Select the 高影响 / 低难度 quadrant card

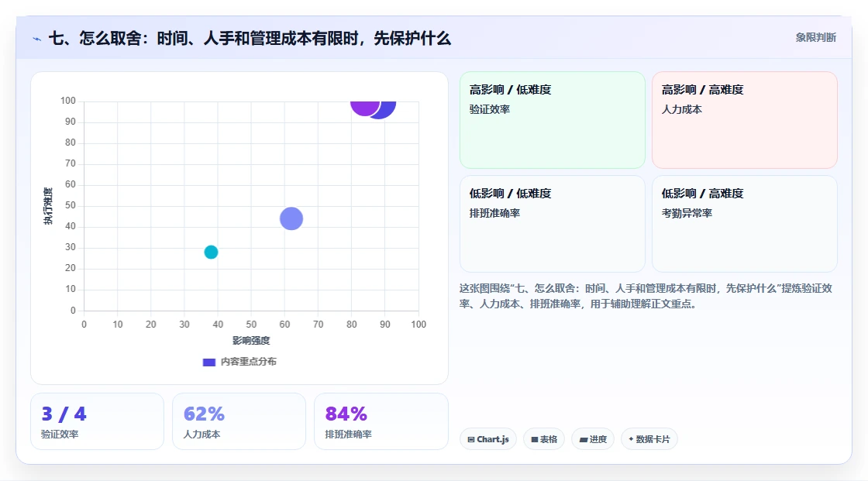553,120
